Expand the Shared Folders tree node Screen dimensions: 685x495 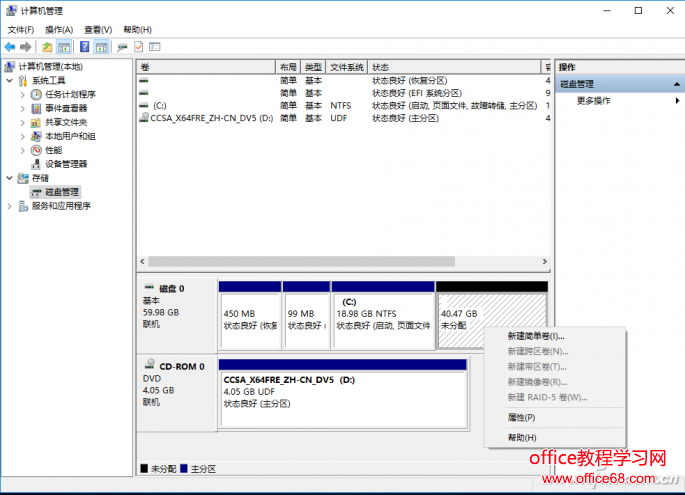point(23,122)
